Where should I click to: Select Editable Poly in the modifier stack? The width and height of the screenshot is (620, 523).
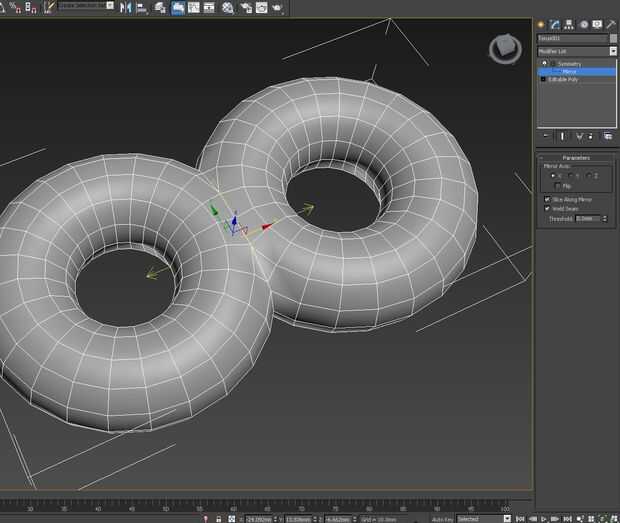click(563, 79)
